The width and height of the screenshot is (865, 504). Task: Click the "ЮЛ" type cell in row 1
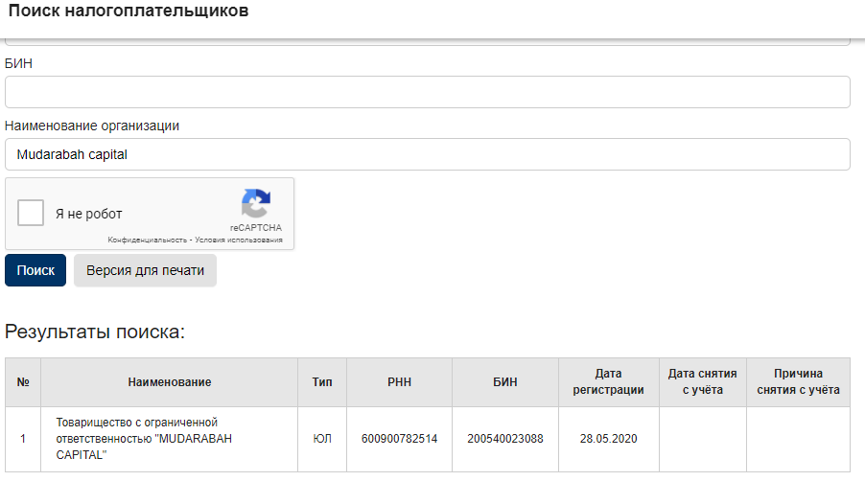pyautogui.click(x=322, y=439)
